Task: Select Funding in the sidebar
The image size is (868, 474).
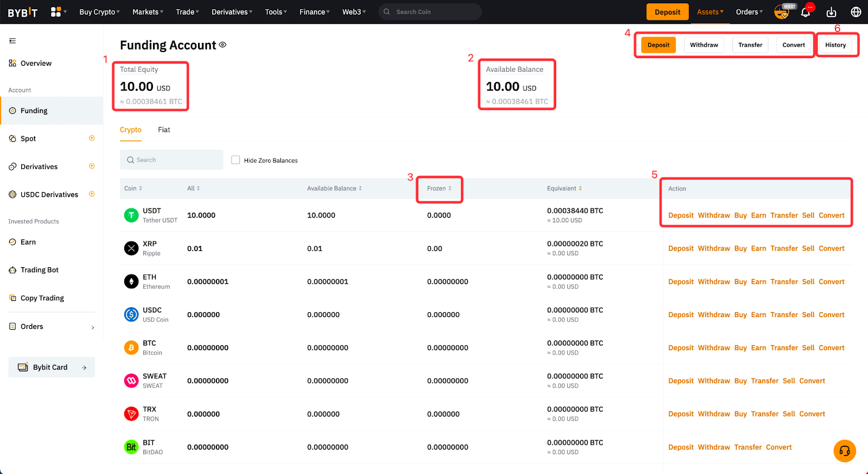Action: (x=52, y=111)
